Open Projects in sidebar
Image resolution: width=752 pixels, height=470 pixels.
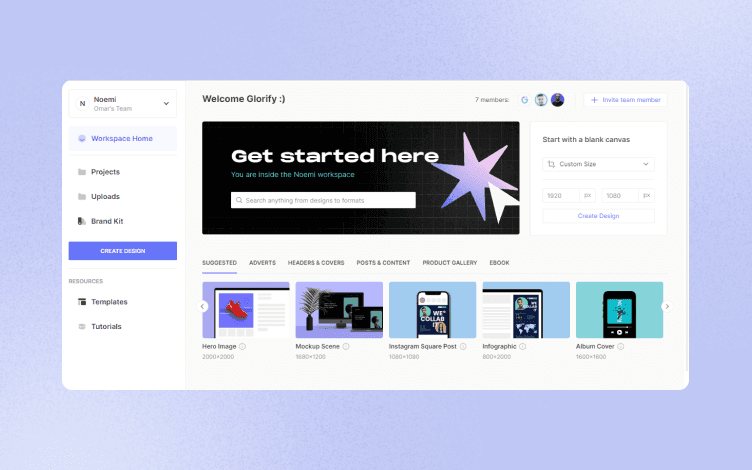[x=105, y=172]
